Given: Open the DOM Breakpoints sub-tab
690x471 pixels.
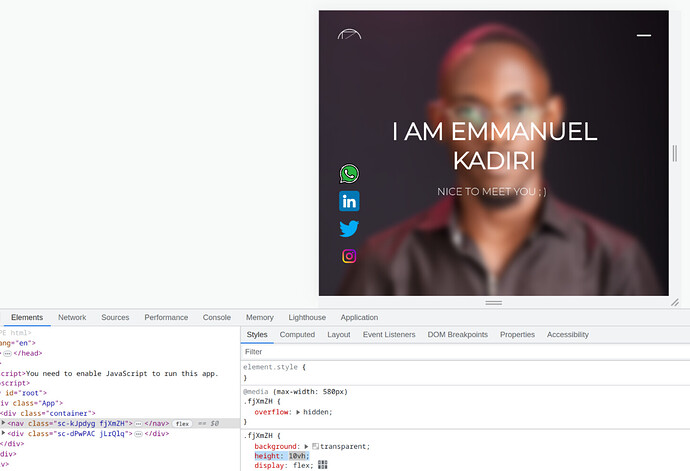Looking at the screenshot, I should [458, 335].
